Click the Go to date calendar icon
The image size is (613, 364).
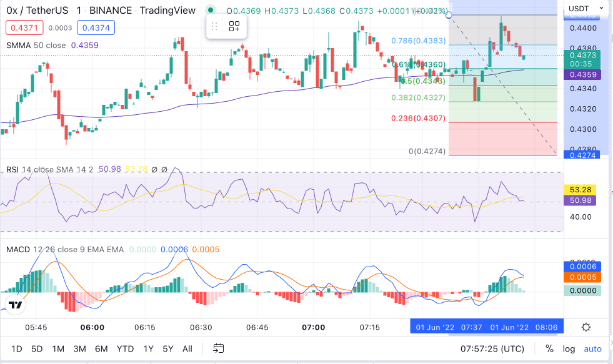point(219,348)
